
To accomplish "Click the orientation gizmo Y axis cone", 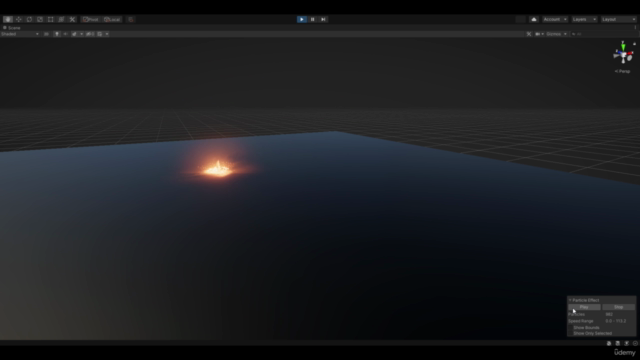I will pos(623,46).
